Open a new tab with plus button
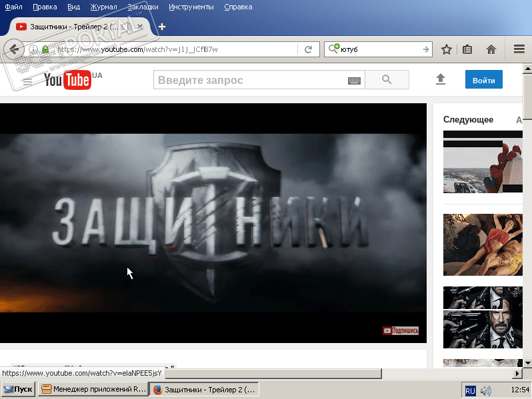The height and width of the screenshot is (399, 532). [x=162, y=27]
